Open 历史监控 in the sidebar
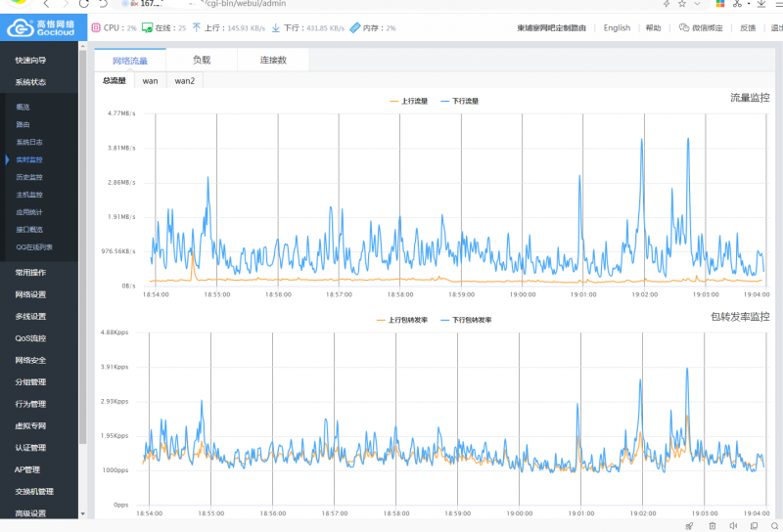 (29, 177)
